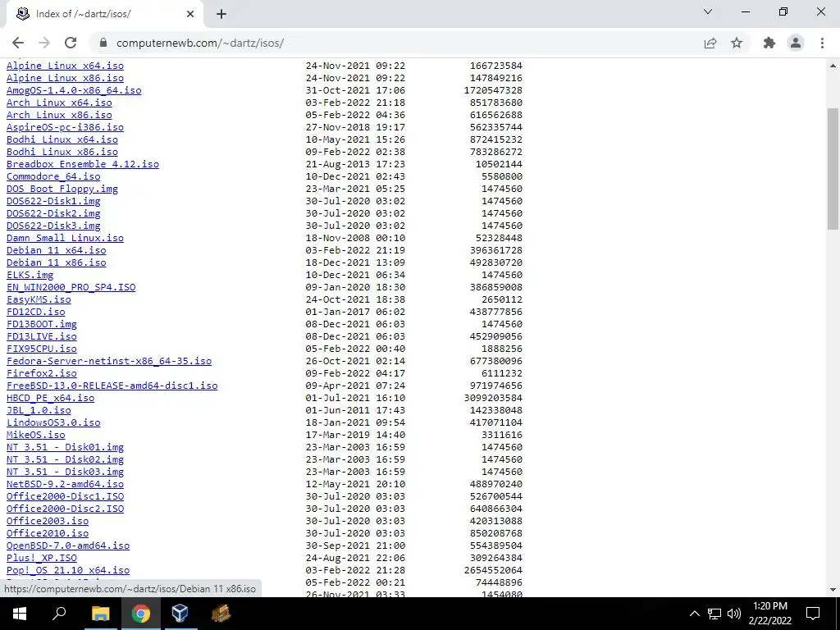The image size is (840, 630).
Task: Open the Chrome three-dot menu
Action: tap(822, 43)
